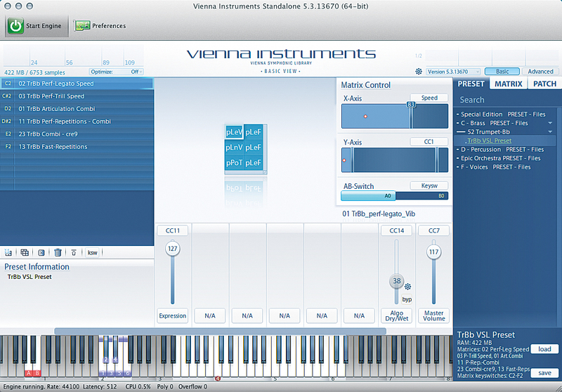This screenshot has width=562, height=392.
Task: Click the upward arrow icon next to trash
Action: tap(74, 253)
